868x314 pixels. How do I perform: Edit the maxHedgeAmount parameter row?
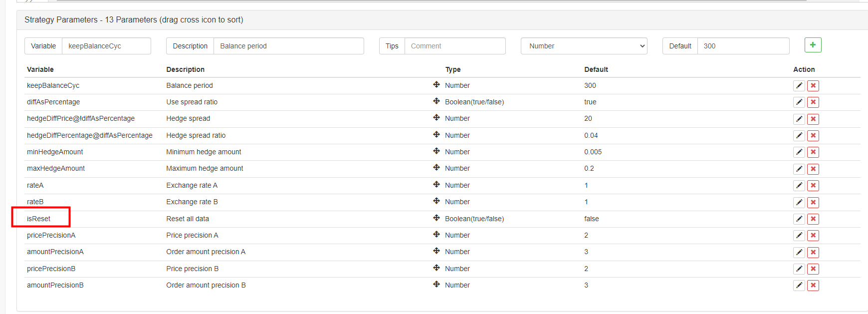[799, 169]
